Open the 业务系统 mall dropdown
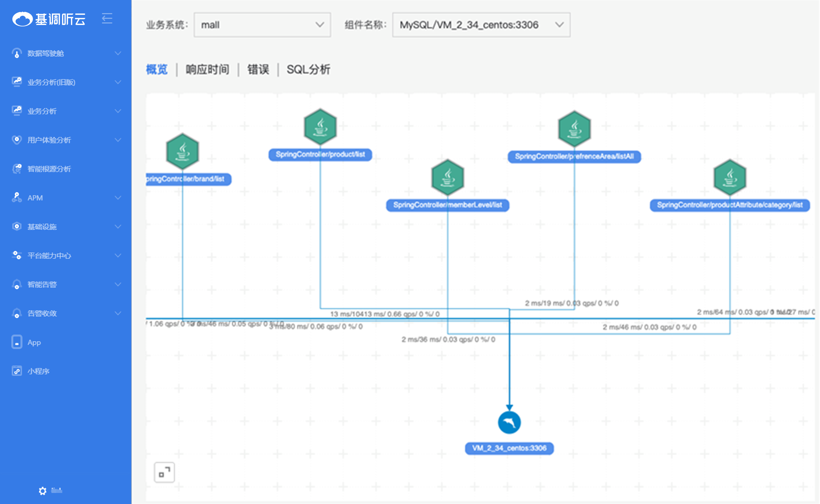Viewport: 820px width, 504px height. (262, 25)
